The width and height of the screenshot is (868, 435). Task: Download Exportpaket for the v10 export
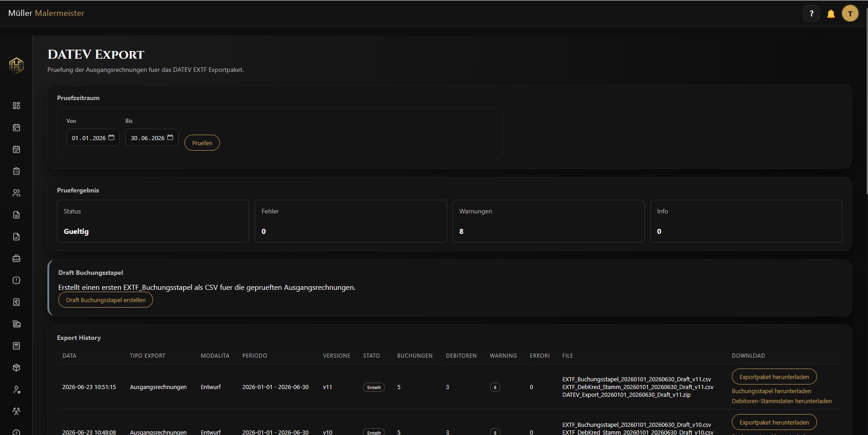pos(774,422)
